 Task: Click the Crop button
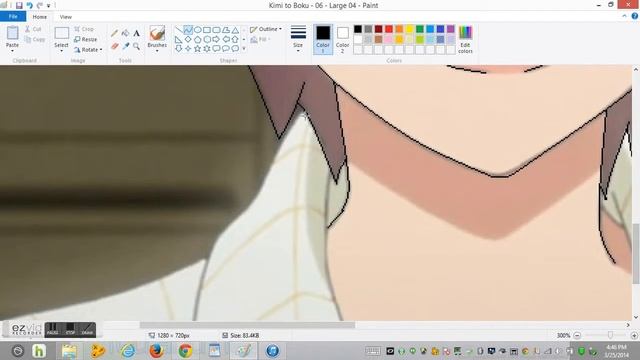(84, 29)
